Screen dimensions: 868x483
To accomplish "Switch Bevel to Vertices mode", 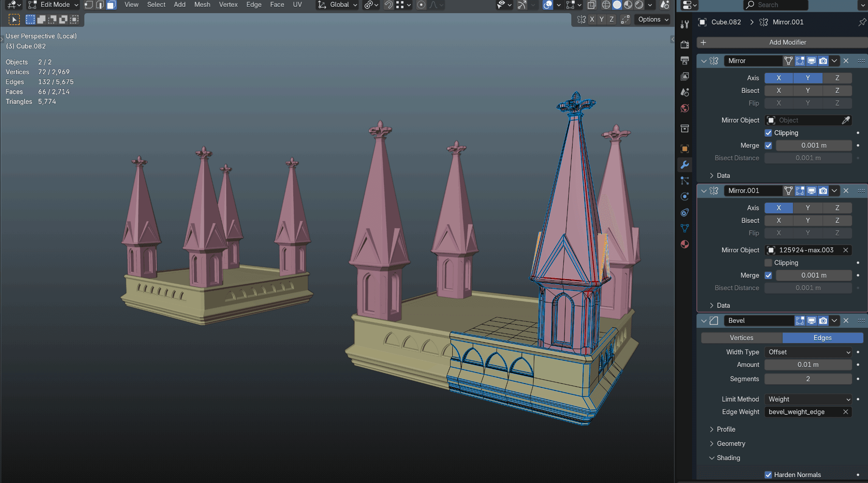I will click(x=741, y=338).
